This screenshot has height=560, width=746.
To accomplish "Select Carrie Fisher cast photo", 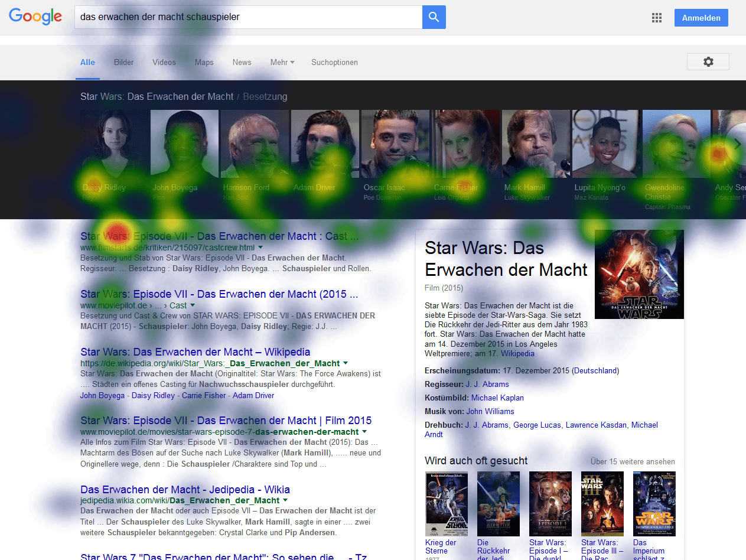I will click(466, 144).
